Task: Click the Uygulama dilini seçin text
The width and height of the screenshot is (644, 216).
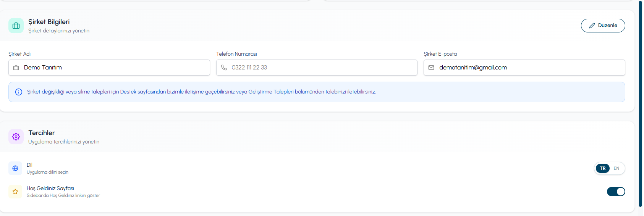Action: 47,172
